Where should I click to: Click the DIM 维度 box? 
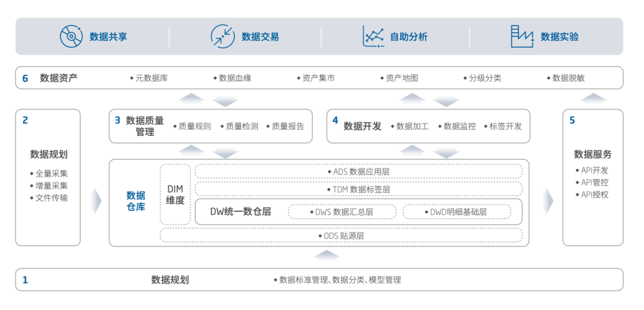(175, 194)
